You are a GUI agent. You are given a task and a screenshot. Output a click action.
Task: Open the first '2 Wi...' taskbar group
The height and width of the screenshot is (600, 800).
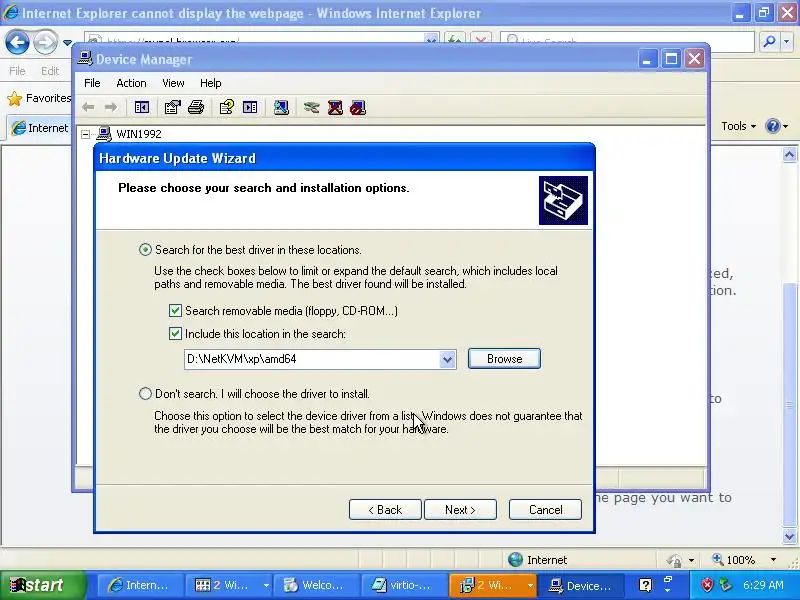(229, 585)
